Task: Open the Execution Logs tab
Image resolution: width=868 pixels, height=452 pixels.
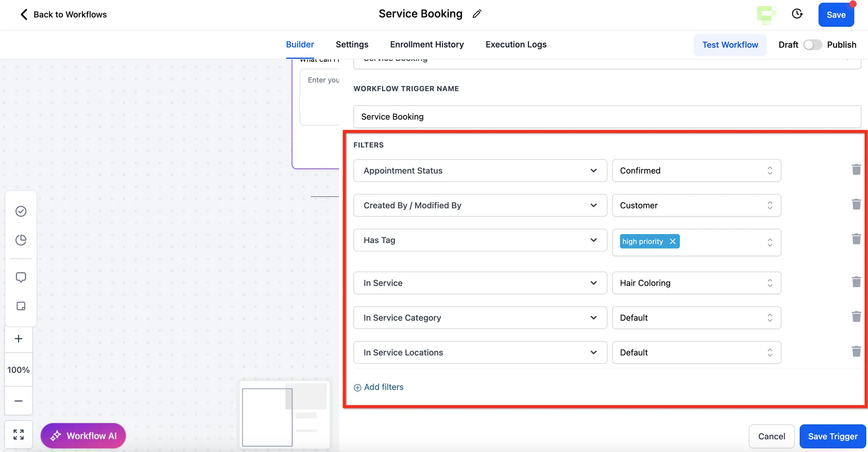Action: point(516,45)
